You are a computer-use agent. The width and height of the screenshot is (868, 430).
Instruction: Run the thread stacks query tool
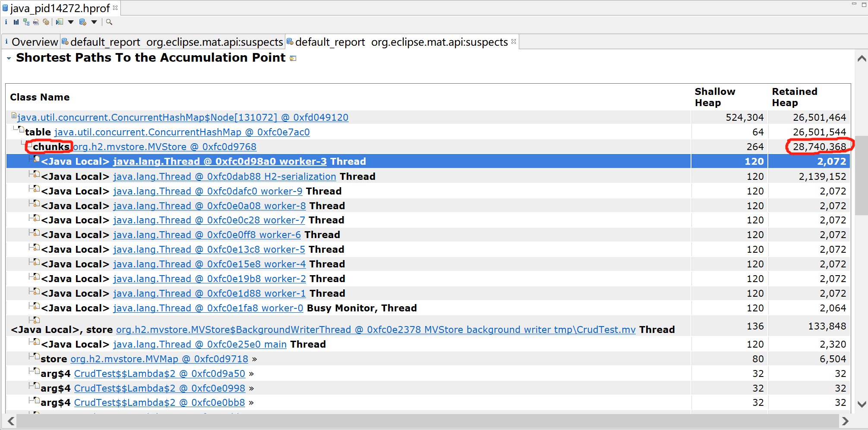tap(59, 22)
